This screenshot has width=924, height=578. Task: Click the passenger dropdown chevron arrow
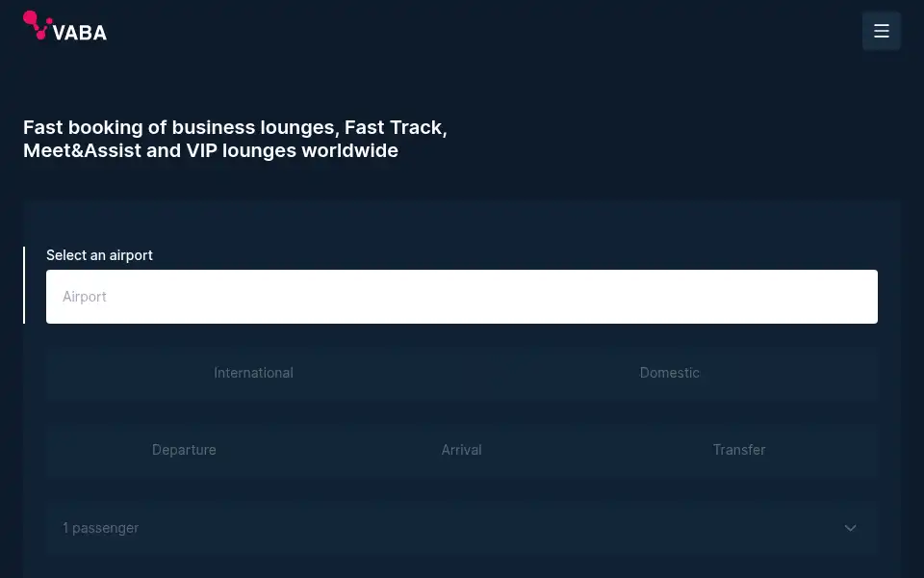pos(850,528)
